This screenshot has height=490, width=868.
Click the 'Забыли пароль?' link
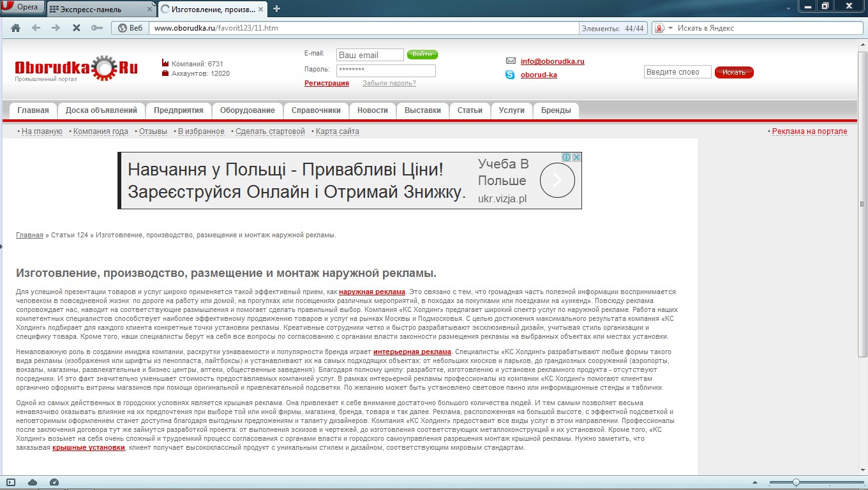coord(389,84)
